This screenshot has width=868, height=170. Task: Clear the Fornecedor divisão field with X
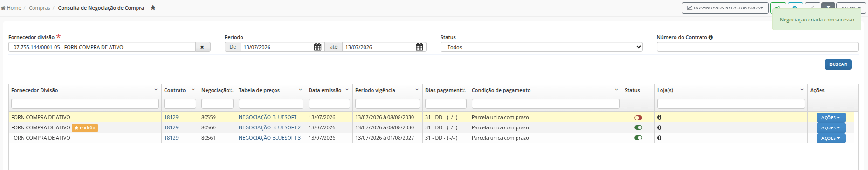point(202,47)
